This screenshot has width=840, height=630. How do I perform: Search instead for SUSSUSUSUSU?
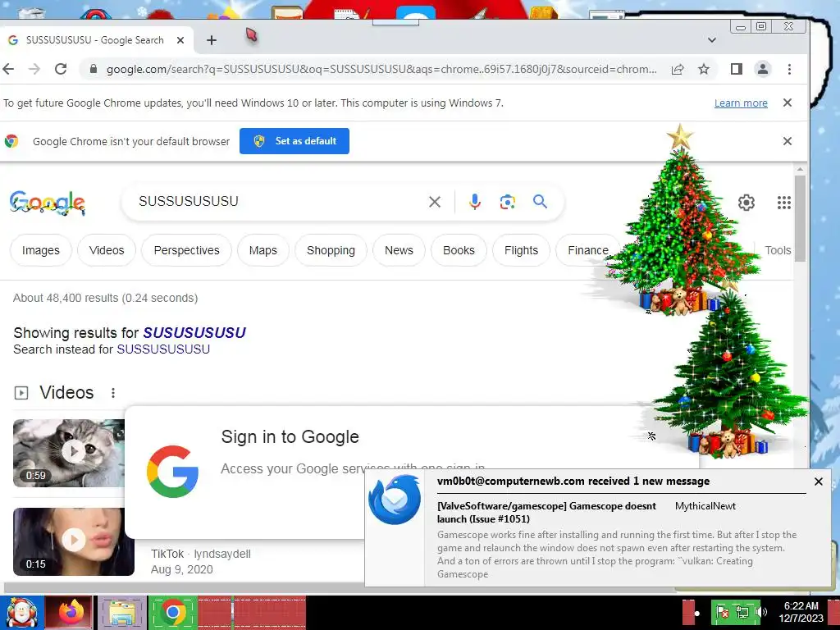point(163,349)
